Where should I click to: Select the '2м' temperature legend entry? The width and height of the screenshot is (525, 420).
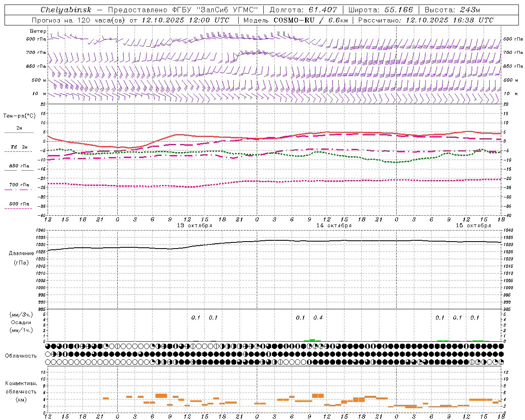19,128
